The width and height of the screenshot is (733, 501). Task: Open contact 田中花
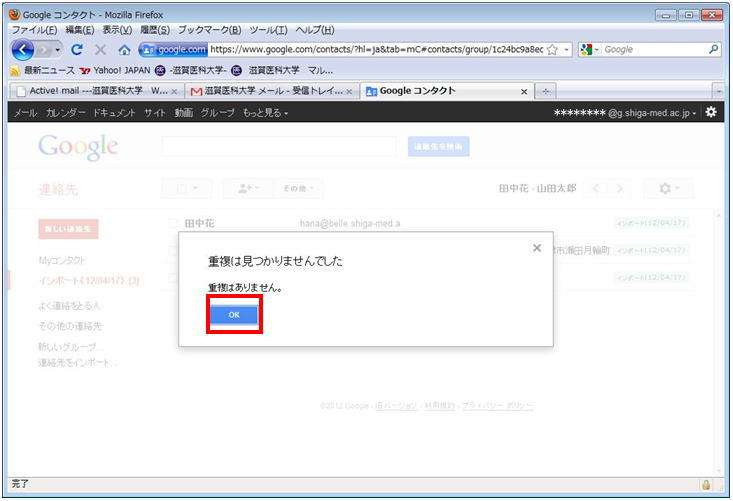[x=200, y=223]
